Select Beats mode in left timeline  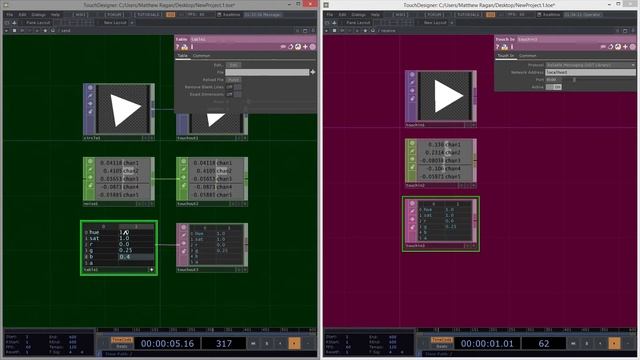pyautogui.click(x=122, y=347)
